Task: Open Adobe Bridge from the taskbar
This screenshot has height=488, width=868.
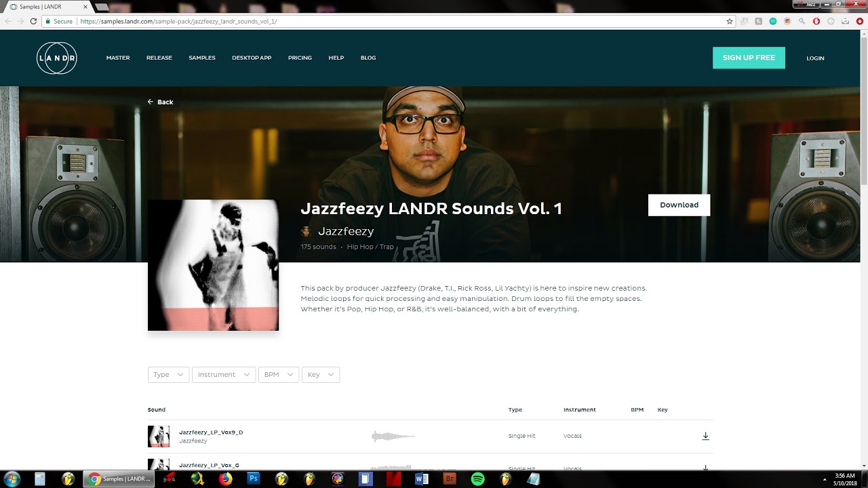Action: (449, 479)
